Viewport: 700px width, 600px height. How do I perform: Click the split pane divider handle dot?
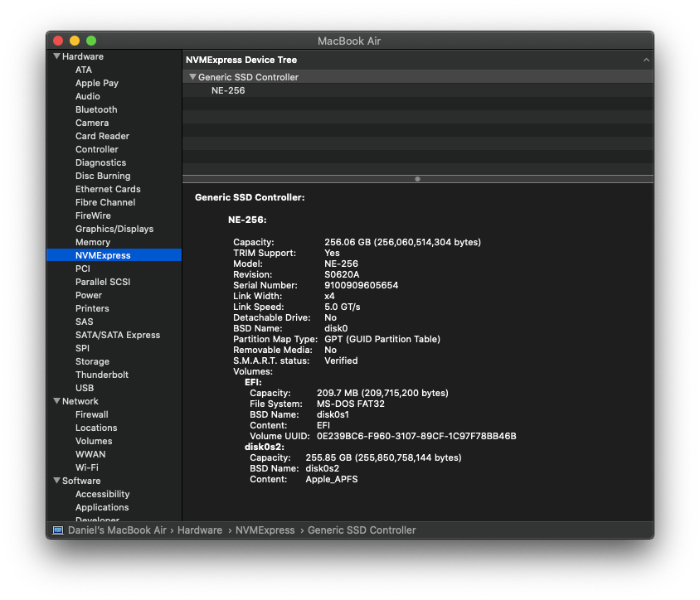[x=417, y=179]
